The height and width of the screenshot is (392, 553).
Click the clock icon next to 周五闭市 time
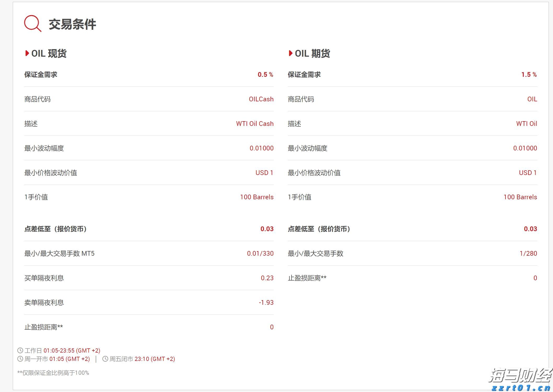click(x=106, y=359)
